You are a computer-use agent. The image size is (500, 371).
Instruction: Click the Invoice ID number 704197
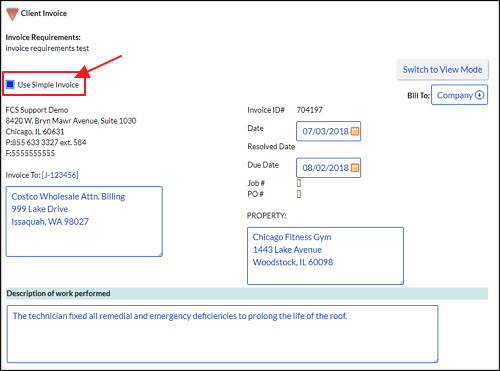[x=310, y=110]
